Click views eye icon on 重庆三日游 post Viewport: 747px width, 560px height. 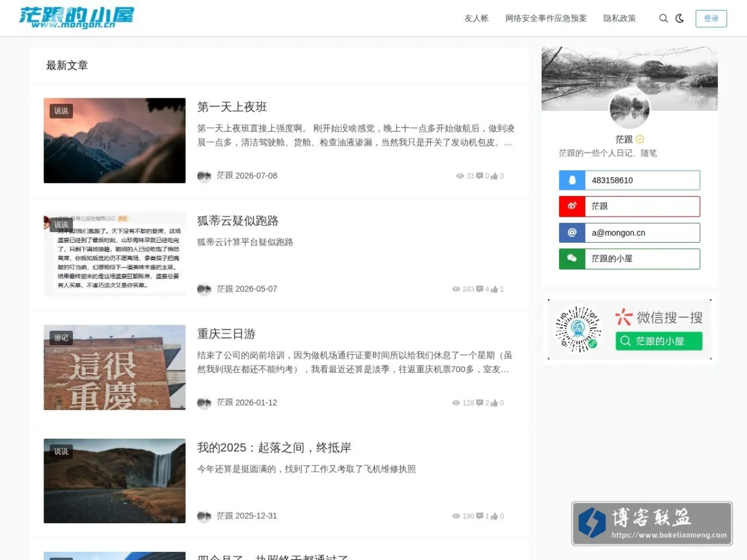click(456, 403)
